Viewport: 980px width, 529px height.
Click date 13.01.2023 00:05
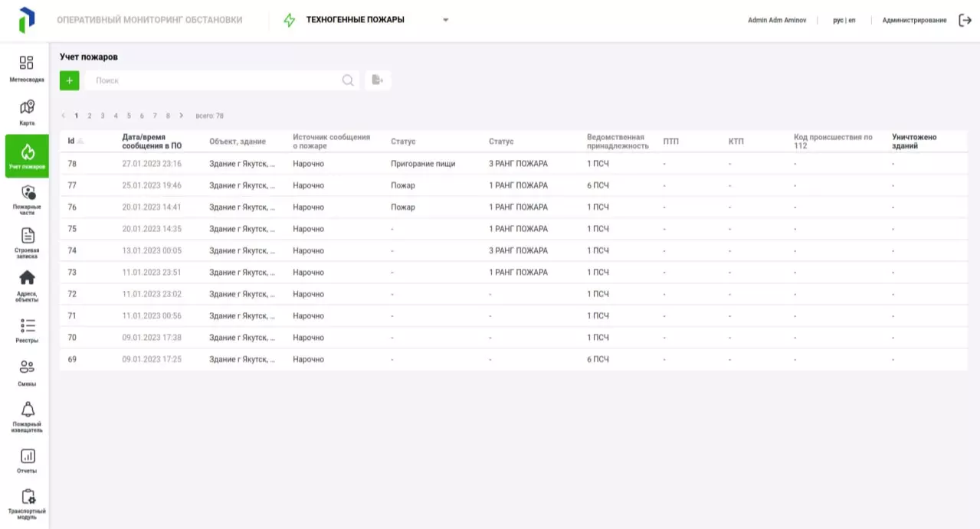(152, 250)
